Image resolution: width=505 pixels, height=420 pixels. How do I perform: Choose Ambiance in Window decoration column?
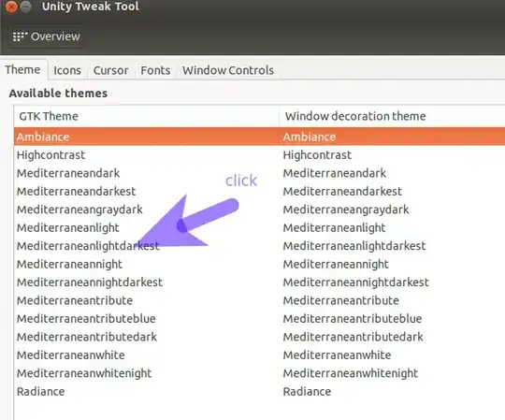310,137
